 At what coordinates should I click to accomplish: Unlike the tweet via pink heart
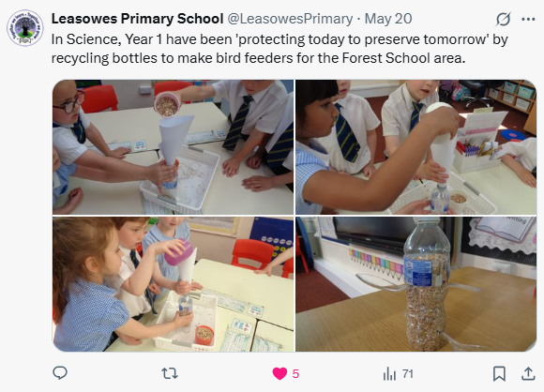[x=280, y=374]
